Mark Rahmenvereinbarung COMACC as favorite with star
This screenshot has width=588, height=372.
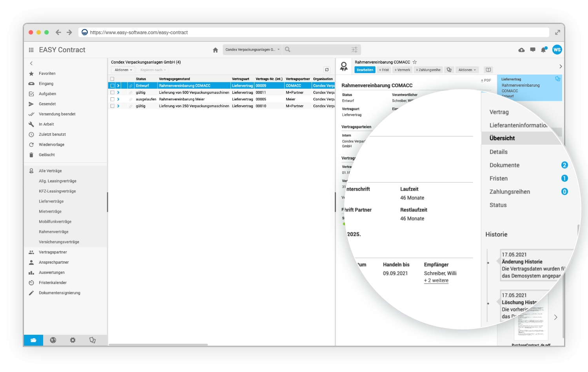[x=415, y=62]
